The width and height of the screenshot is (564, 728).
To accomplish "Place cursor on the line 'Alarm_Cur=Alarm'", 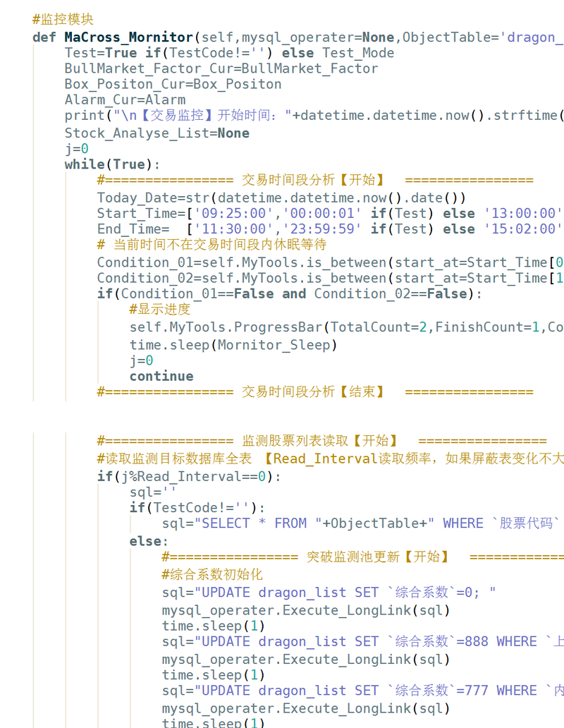I will click(125, 100).
